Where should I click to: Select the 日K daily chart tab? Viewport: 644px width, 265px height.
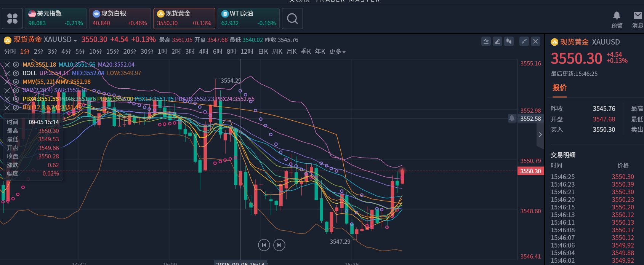click(x=263, y=52)
